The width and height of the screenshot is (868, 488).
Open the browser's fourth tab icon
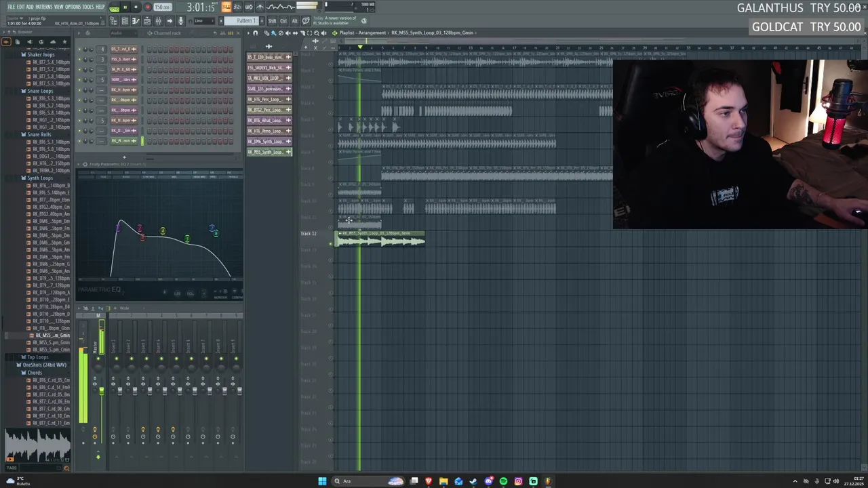point(41,41)
